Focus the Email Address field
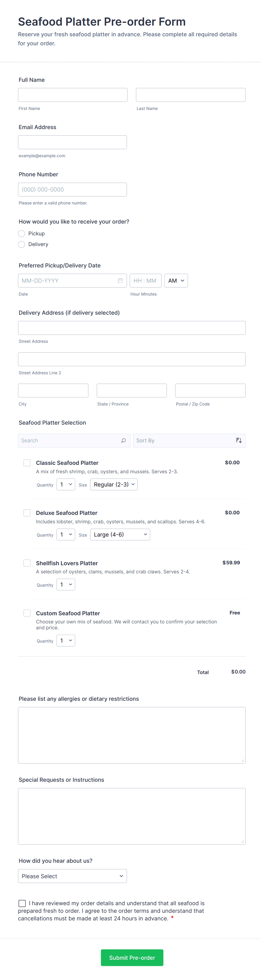 [x=72, y=142]
